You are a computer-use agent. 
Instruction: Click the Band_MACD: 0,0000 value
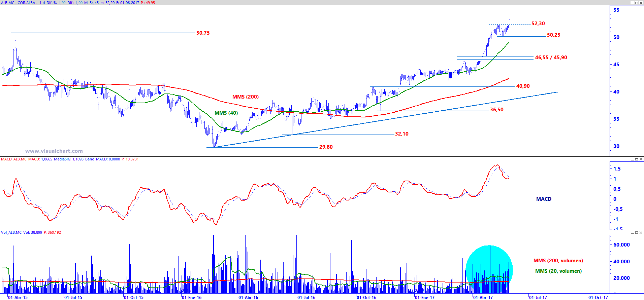[x=102, y=159]
